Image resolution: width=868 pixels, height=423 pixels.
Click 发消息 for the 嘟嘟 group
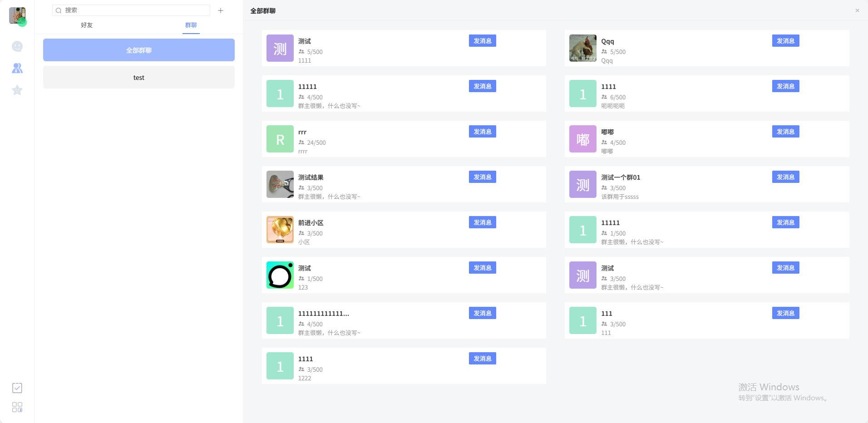785,132
